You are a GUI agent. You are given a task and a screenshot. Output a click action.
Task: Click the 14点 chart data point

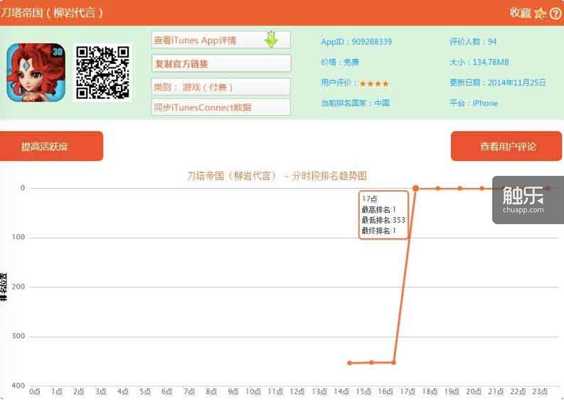pyautogui.click(x=350, y=363)
